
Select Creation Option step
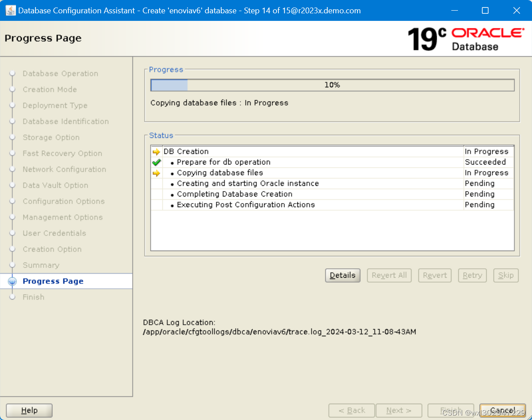point(52,249)
